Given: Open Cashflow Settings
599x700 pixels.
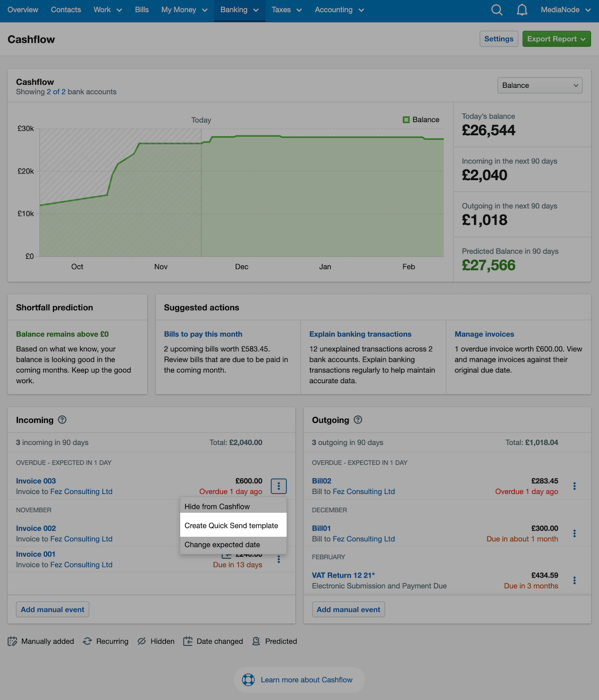Looking at the screenshot, I should click(498, 39).
